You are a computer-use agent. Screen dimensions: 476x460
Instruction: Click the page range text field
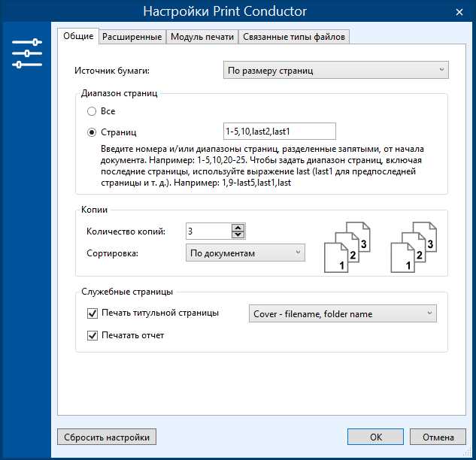[279, 132]
